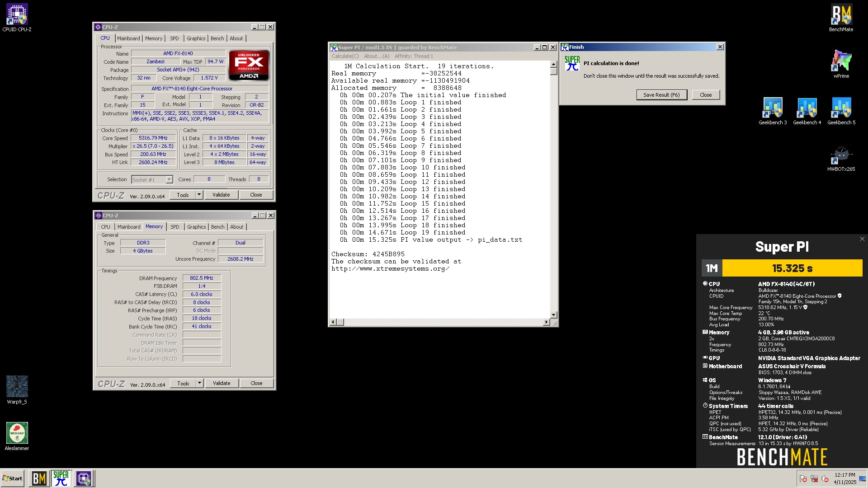Screen dimensions: 868x488
Task: Open the Warp9_5 desktop icon
Action: tap(17, 389)
